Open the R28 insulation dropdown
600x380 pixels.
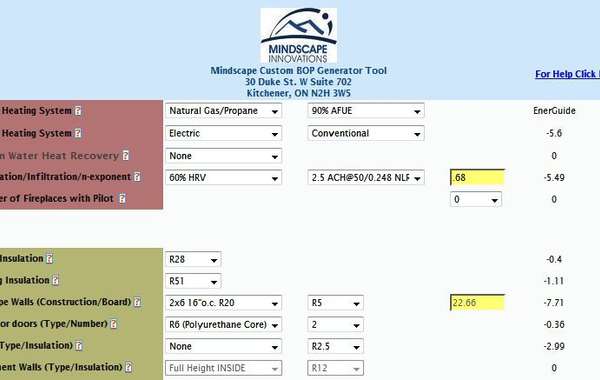(x=193, y=259)
